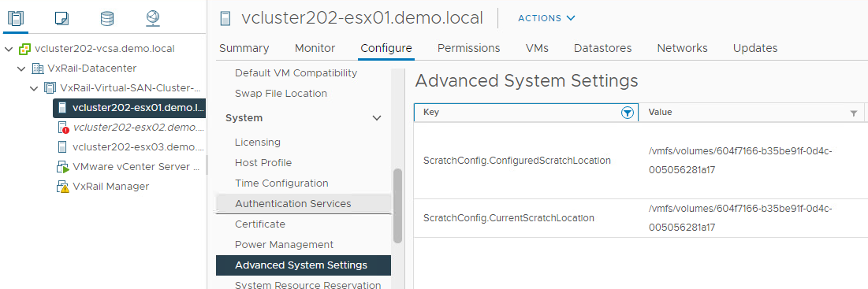Screen dimensions: 868x289
Task: Click the VxRail-Datacenter datacenter icon
Action: 38,69
